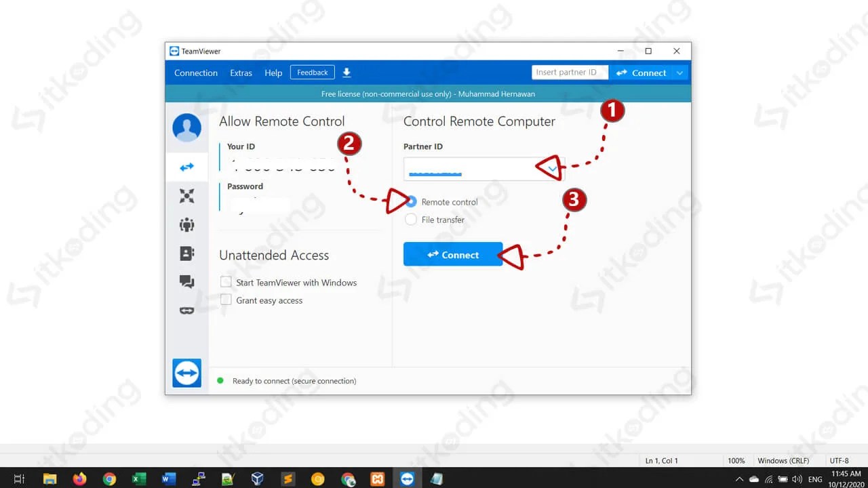The height and width of the screenshot is (488, 868).
Task: Maximize the TeamViewer window
Action: point(648,51)
